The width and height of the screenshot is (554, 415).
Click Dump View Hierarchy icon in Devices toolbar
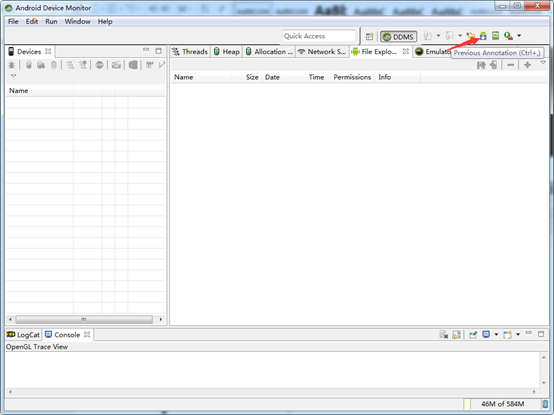tap(133, 65)
